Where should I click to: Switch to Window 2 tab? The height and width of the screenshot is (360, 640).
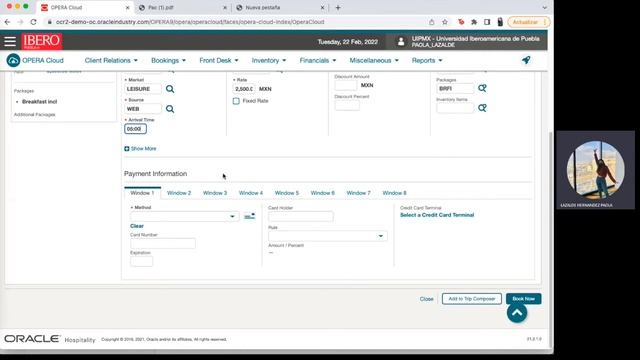(179, 193)
